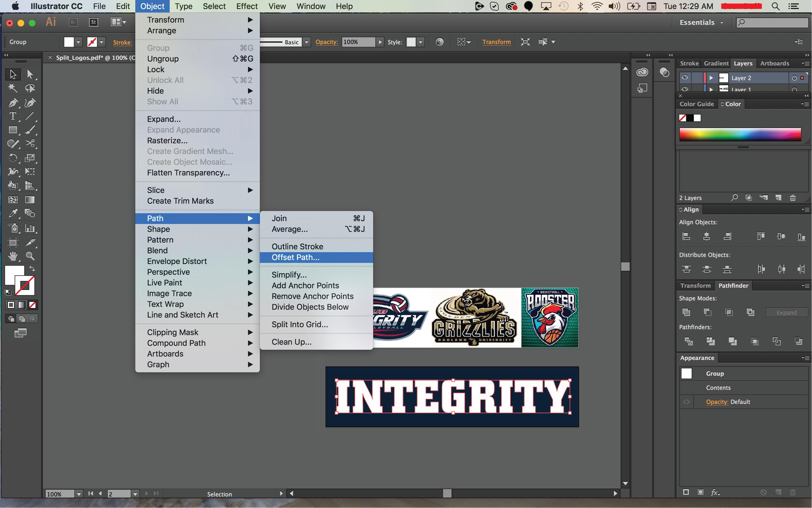Toggle Layer 1 visibility eye
Screen dimensions: 812x508
684,89
